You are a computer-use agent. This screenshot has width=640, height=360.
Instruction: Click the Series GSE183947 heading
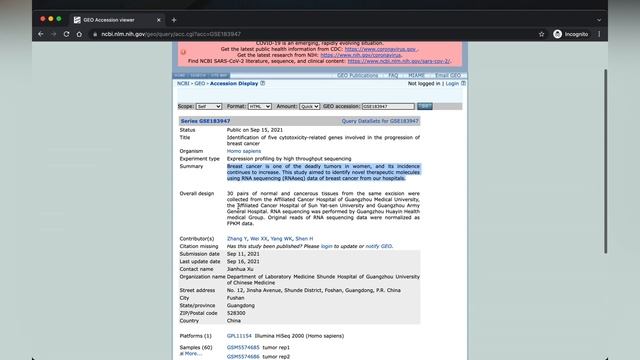coord(205,121)
